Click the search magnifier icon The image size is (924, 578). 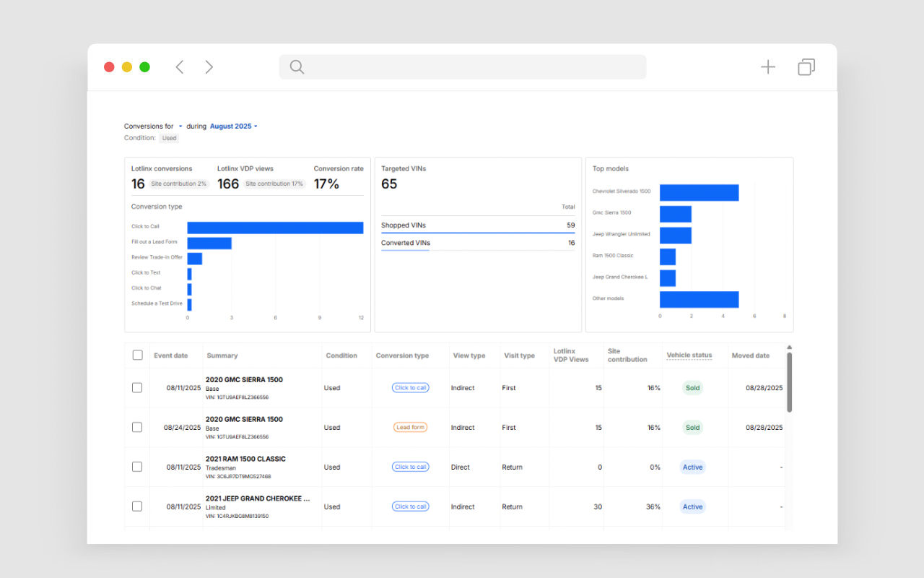[x=297, y=67]
